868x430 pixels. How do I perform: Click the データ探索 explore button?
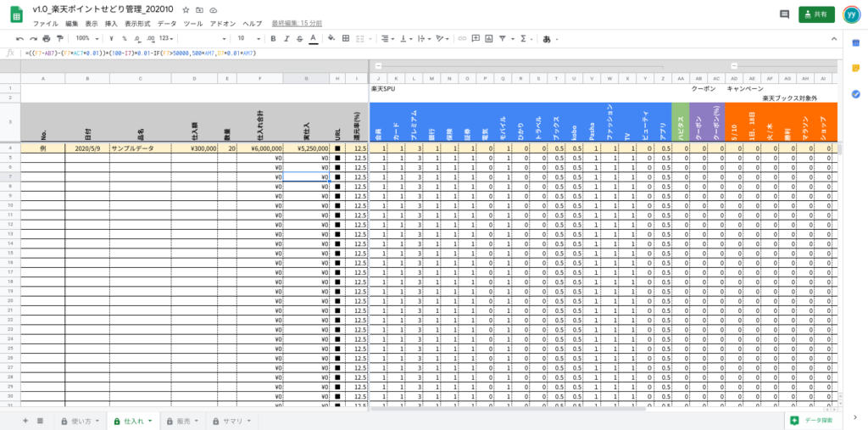click(816, 420)
